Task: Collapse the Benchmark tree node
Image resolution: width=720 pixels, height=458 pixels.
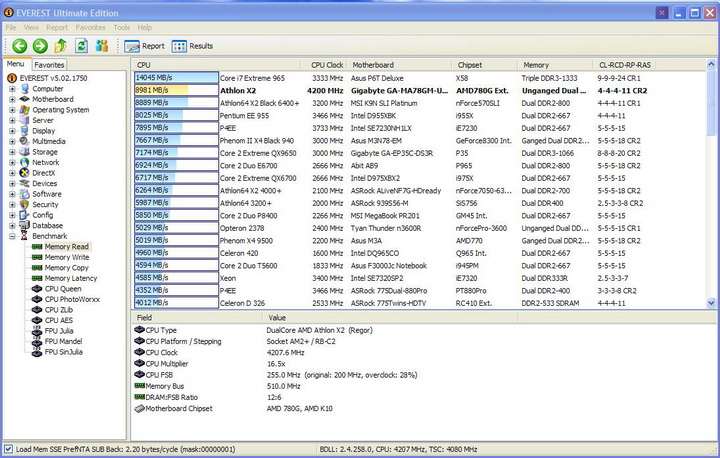Action: tap(12, 237)
